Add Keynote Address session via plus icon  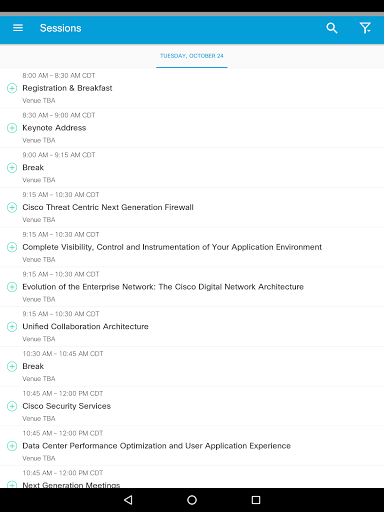point(12,128)
